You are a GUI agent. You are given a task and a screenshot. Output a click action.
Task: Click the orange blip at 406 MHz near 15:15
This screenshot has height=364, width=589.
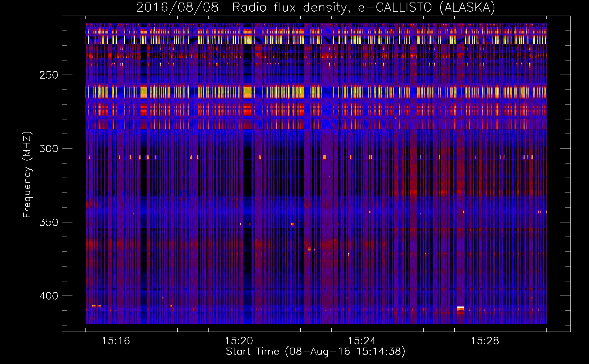click(x=96, y=306)
